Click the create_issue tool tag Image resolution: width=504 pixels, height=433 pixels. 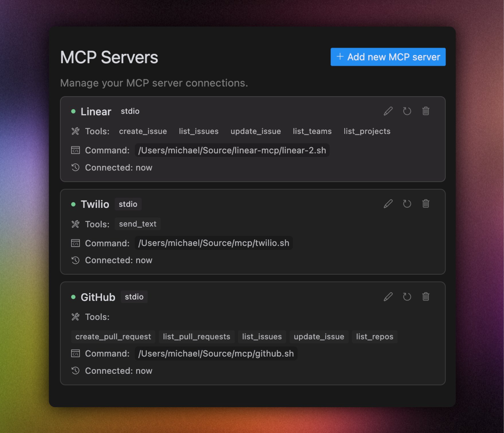[x=143, y=131]
